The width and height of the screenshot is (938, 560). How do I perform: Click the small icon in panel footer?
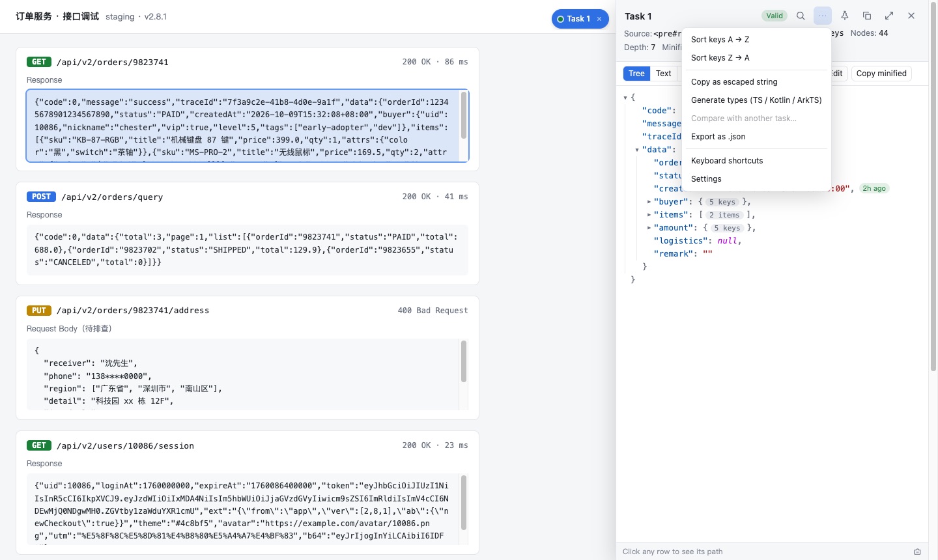click(917, 552)
